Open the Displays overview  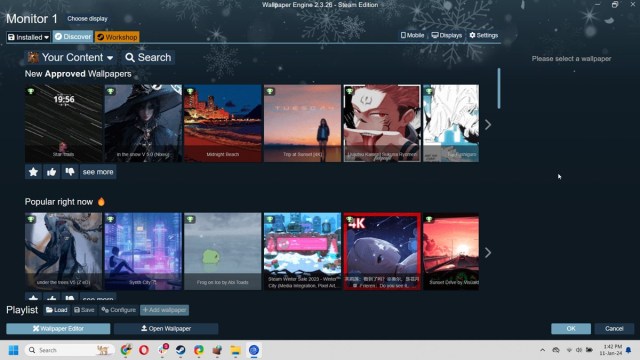(x=447, y=36)
